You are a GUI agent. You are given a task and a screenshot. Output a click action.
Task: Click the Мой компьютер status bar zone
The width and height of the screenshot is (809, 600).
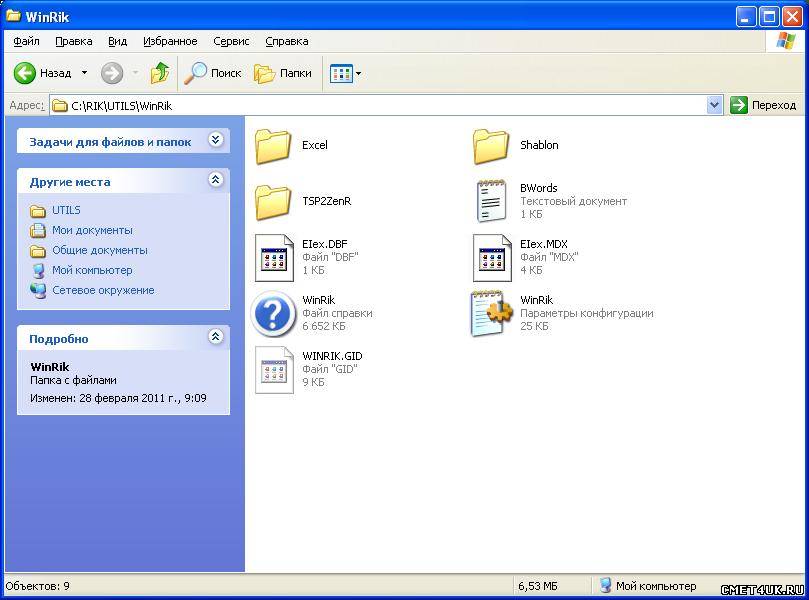coord(649,586)
